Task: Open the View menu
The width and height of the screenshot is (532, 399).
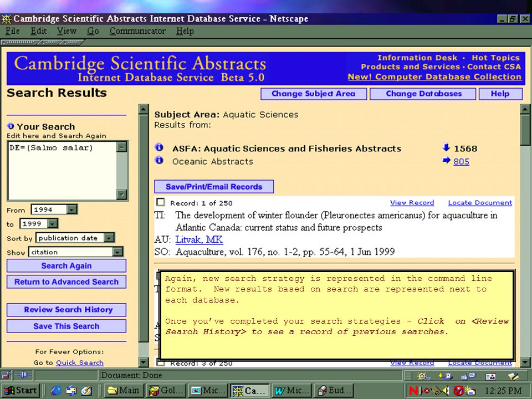Action: click(66, 31)
